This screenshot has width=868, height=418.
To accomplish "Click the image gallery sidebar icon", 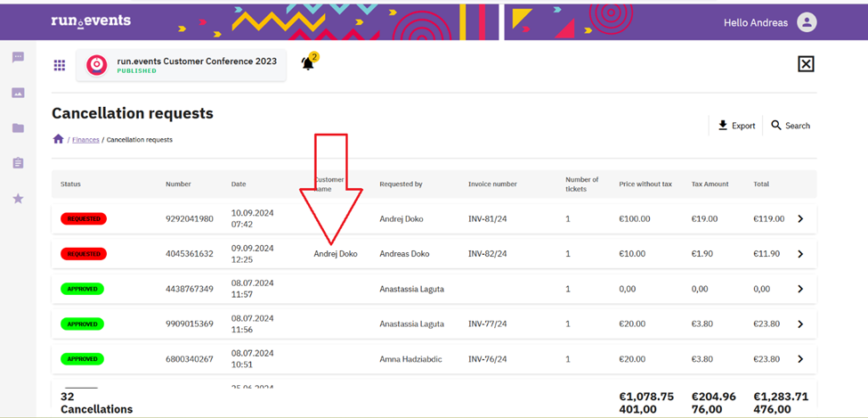I will (18, 93).
